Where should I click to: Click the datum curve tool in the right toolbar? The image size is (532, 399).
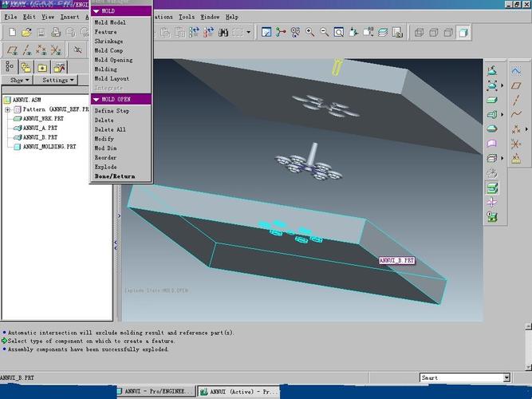pyautogui.click(x=516, y=114)
